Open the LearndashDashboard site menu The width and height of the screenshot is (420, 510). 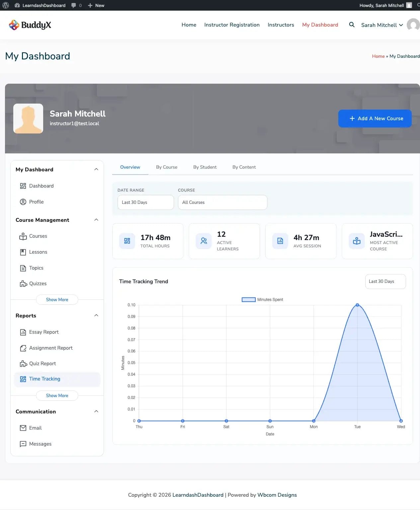click(x=40, y=5)
